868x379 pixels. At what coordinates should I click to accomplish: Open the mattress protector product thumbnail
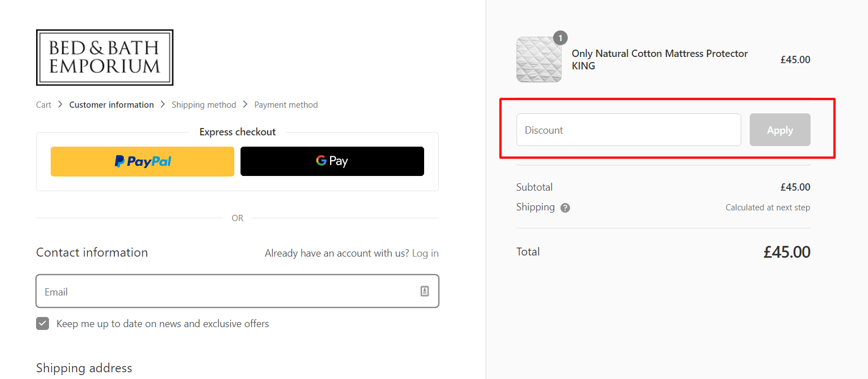pyautogui.click(x=539, y=59)
